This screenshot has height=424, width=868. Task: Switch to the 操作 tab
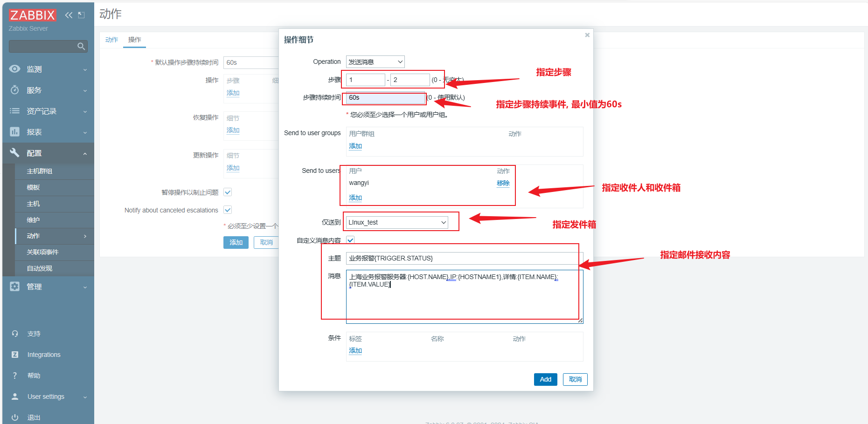click(x=134, y=40)
